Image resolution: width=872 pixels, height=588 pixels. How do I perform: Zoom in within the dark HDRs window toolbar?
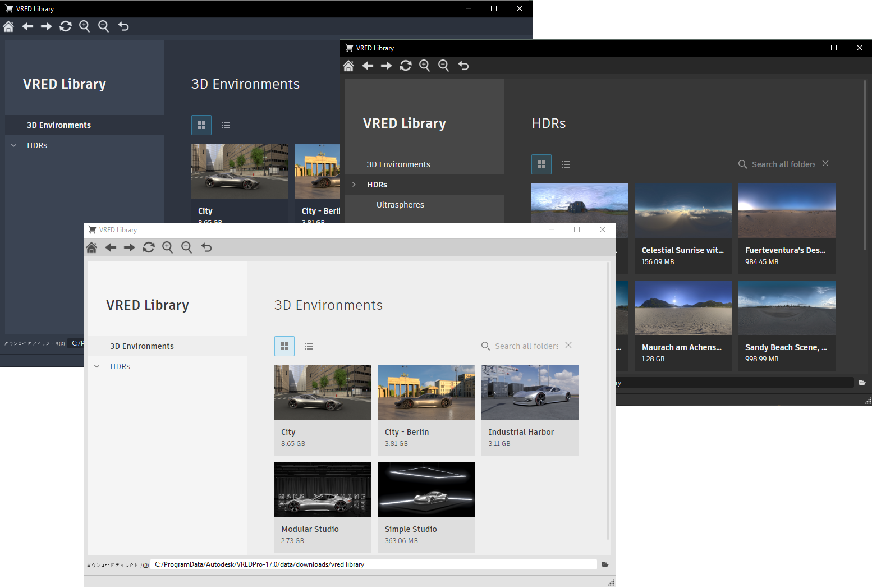pos(425,66)
